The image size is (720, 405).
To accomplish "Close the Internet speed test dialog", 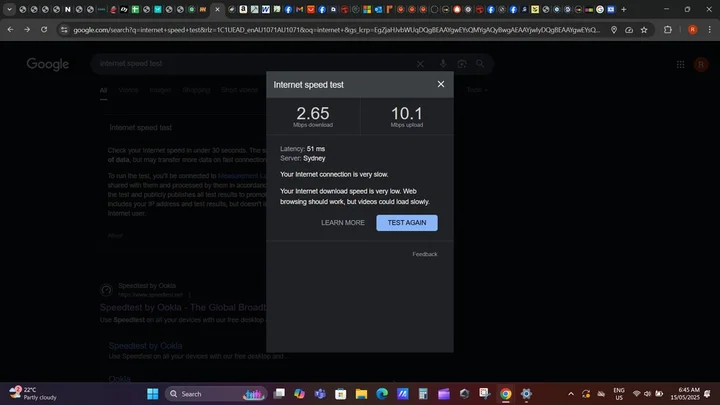I will [x=441, y=84].
